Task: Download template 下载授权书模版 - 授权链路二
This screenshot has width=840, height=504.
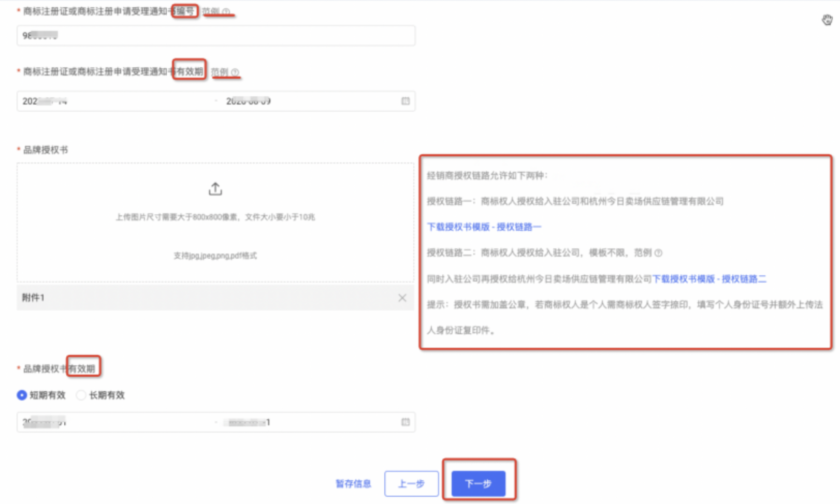Action: tap(709, 279)
